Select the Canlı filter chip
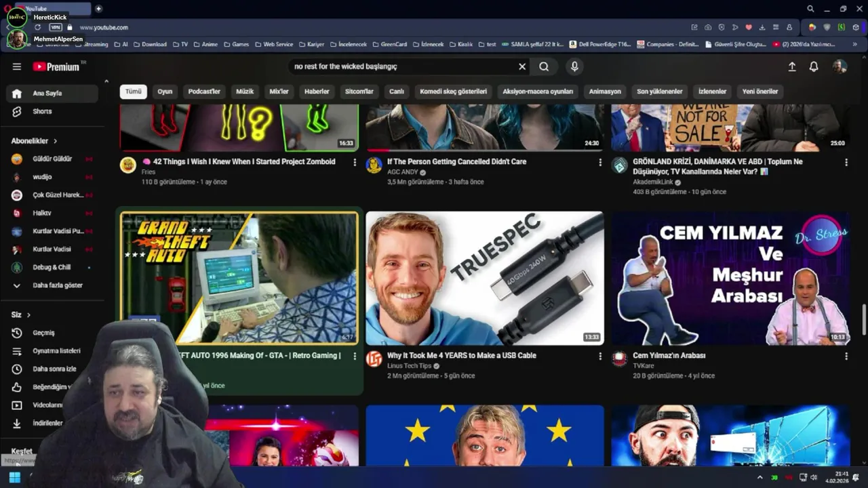The height and width of the screenshot is (488, 868). tap(397, 91)
